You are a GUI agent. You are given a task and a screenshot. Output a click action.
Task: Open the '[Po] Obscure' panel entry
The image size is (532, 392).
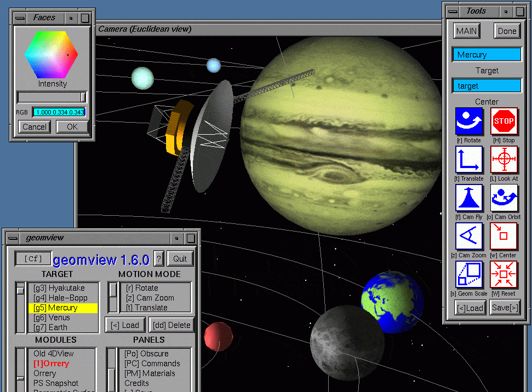pyautogui.click(x=156, y=354)
